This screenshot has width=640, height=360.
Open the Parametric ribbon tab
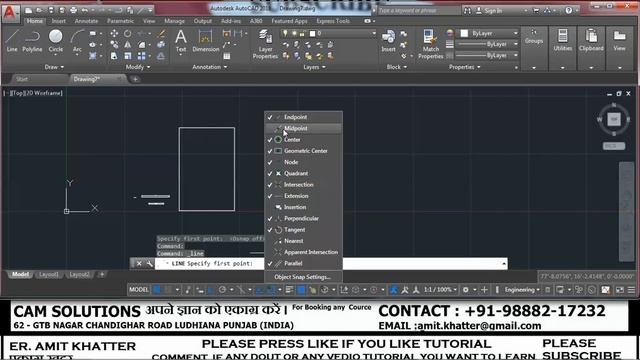coord(120,21)
